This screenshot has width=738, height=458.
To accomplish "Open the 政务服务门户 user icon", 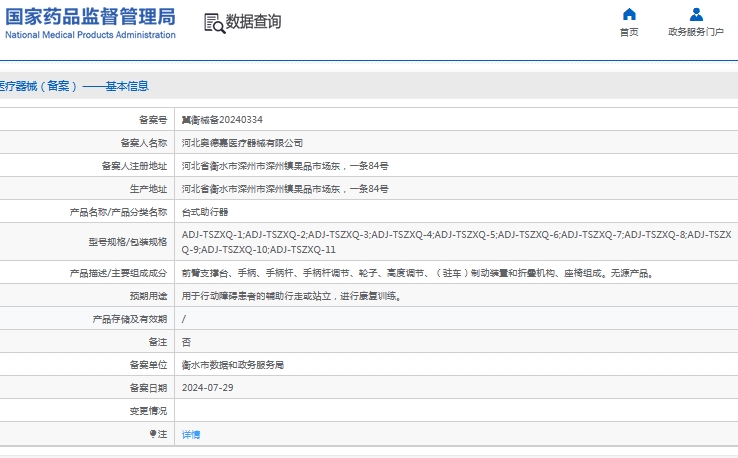I will coord(696,15).
